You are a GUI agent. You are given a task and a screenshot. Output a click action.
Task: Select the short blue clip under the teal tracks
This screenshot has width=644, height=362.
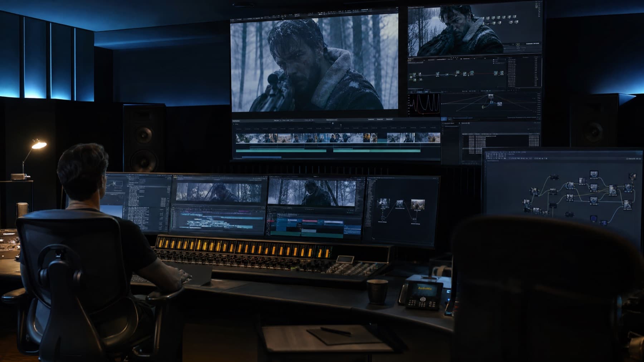(x=262, y=157)
